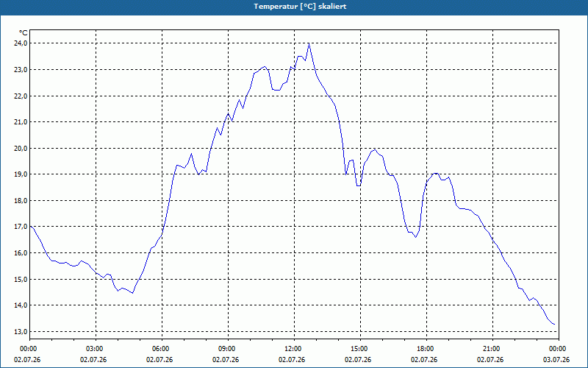The image size is (588, 368).
Task: Click the 24,0 y-axis label
Action: 22,43
